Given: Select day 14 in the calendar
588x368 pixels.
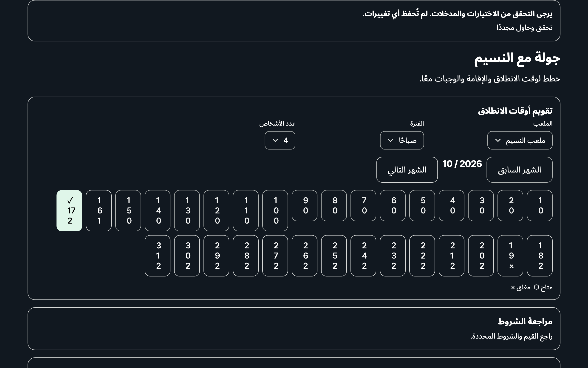Looking at the screenshot, I should click(157, 210).
